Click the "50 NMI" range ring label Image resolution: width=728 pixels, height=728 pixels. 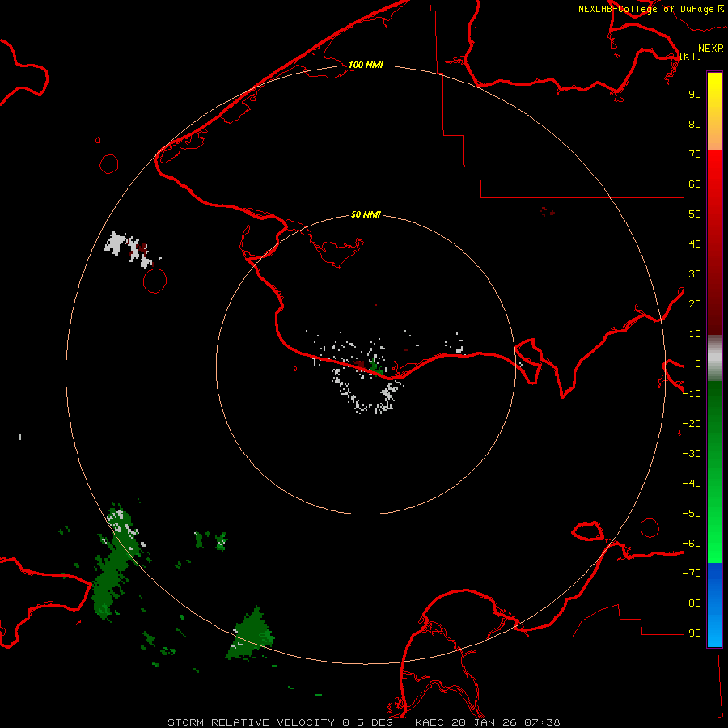[366, 214]
